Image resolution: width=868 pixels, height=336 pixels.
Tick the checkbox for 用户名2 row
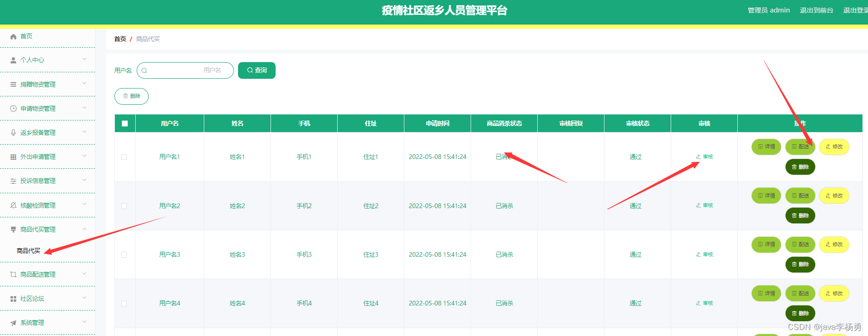tap(124, 206)
